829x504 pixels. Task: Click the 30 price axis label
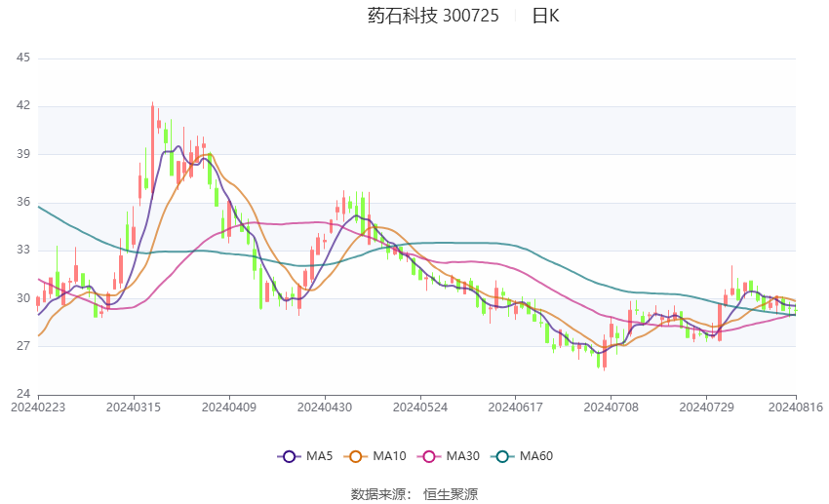tap(23, 298)
